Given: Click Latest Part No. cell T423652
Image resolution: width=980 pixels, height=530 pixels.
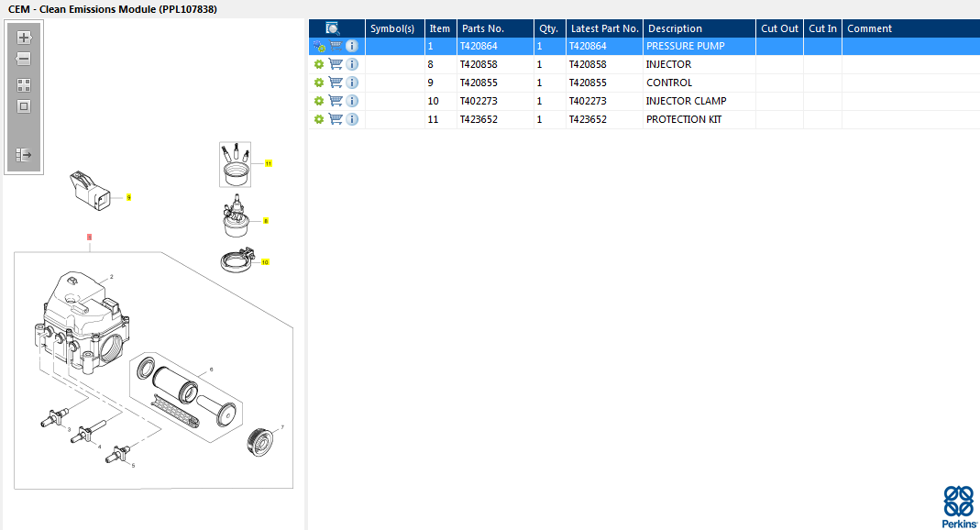Looking at the screenshot, I should [604, 119].
